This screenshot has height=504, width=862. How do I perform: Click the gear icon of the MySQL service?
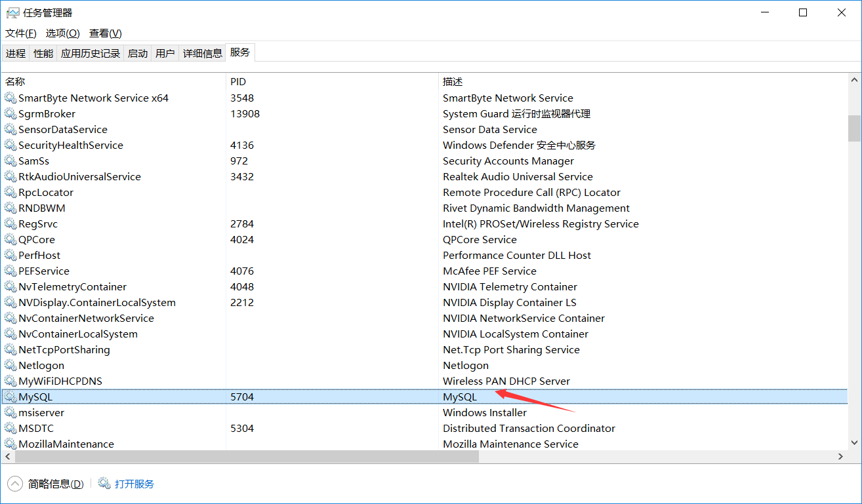(10, 397)
